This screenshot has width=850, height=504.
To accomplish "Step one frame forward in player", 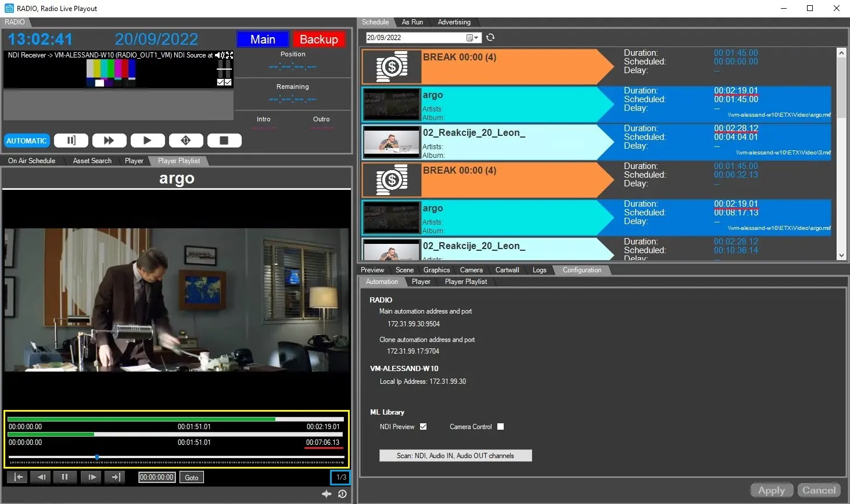I will pos(92,477).
